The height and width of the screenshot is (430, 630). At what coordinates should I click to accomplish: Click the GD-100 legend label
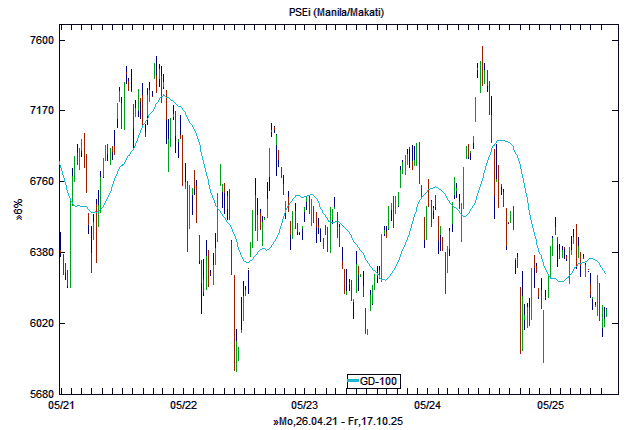tap(379, 381)
